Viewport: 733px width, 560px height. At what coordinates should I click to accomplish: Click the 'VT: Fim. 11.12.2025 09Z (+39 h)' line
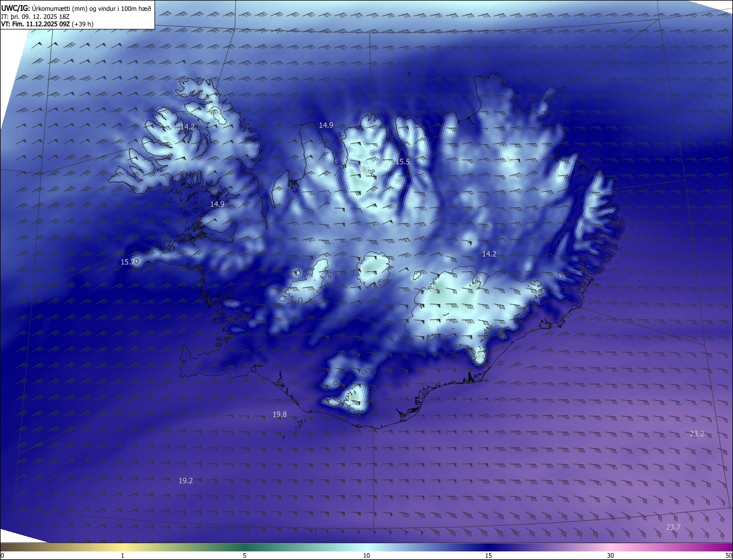[x=47, y=24]
